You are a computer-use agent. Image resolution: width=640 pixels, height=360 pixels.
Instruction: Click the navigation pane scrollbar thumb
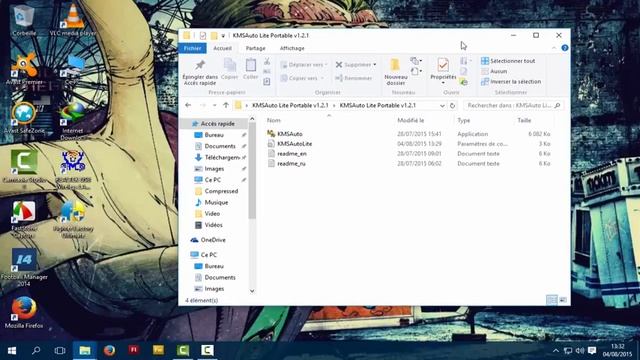[x=252, y=170]
